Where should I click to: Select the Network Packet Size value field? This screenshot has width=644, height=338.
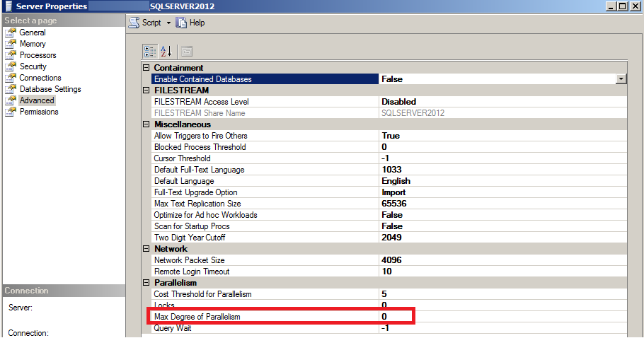(x=495, y=260)
